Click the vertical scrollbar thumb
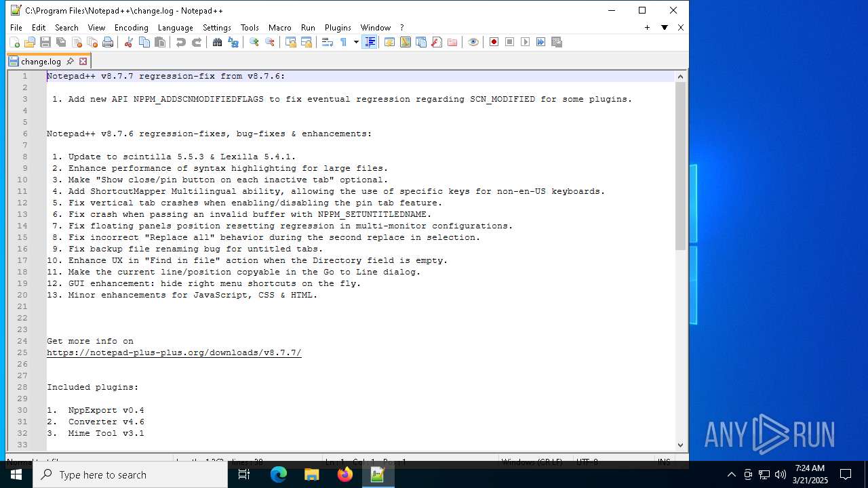This screenshot has width=868, height=488. pyautogui.click(x=680, y=166)
